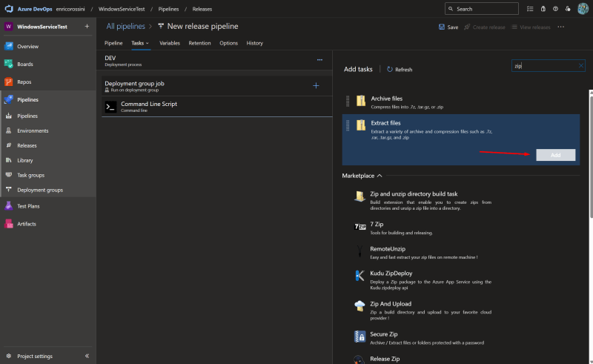Open the release pipeline more actions ellipsis
The height and width of the screenshot is (364, 593).
coord(561,27)
